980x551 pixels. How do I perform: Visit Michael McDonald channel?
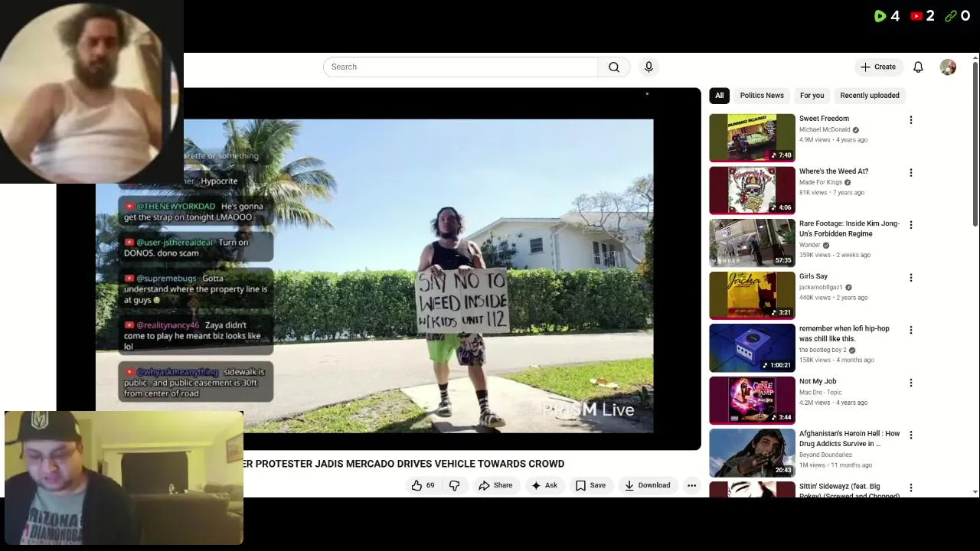click(825, 130)
